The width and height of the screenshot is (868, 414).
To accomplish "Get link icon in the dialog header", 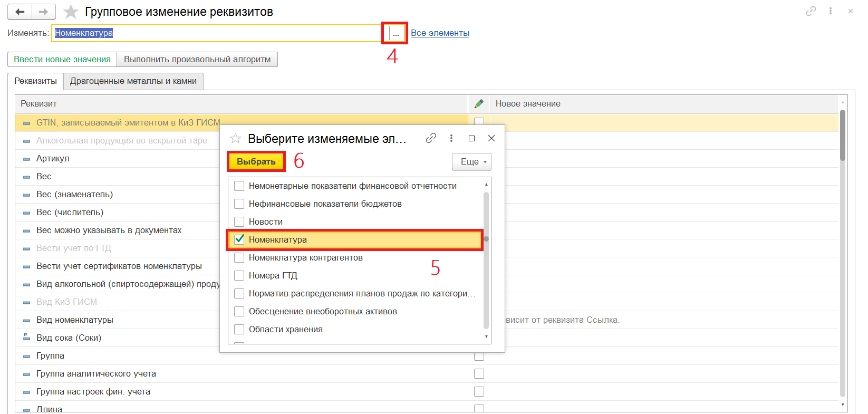I will [x=431, y=138].
